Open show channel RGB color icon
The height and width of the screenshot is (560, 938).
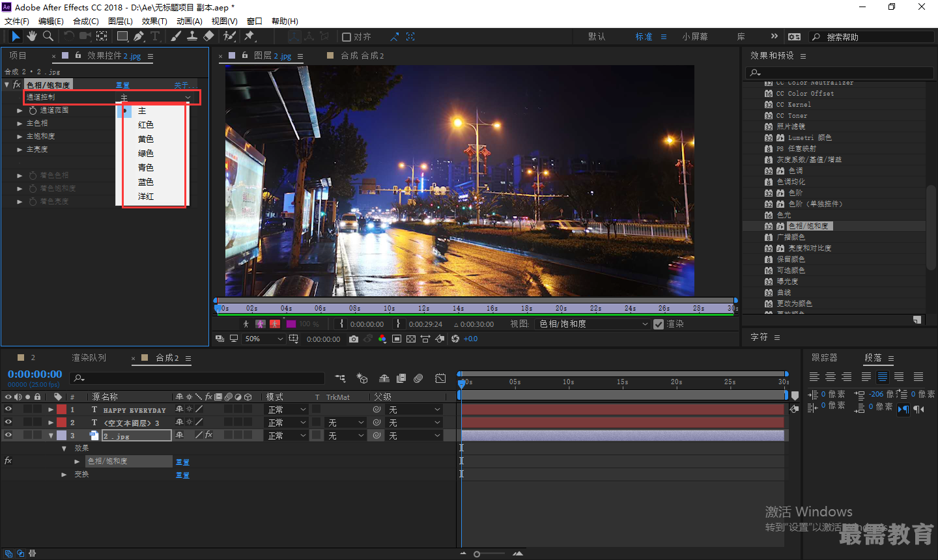click(x=382, y=339)
